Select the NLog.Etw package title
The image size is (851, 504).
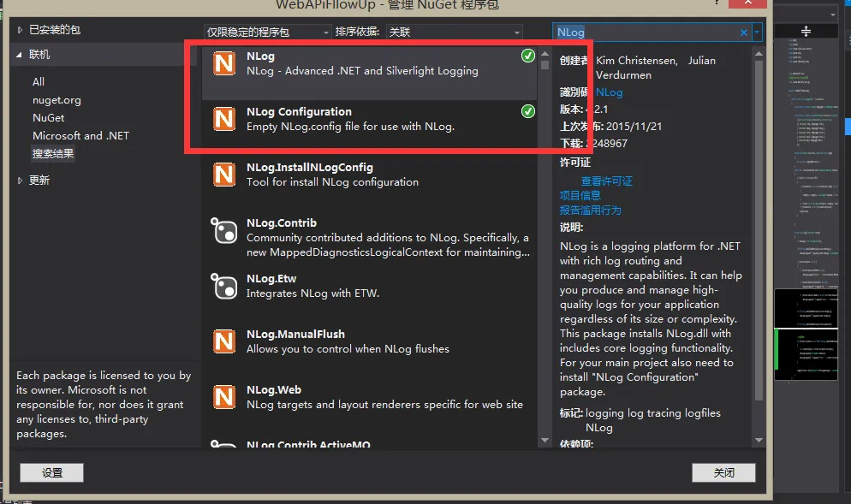coord(271,279)
